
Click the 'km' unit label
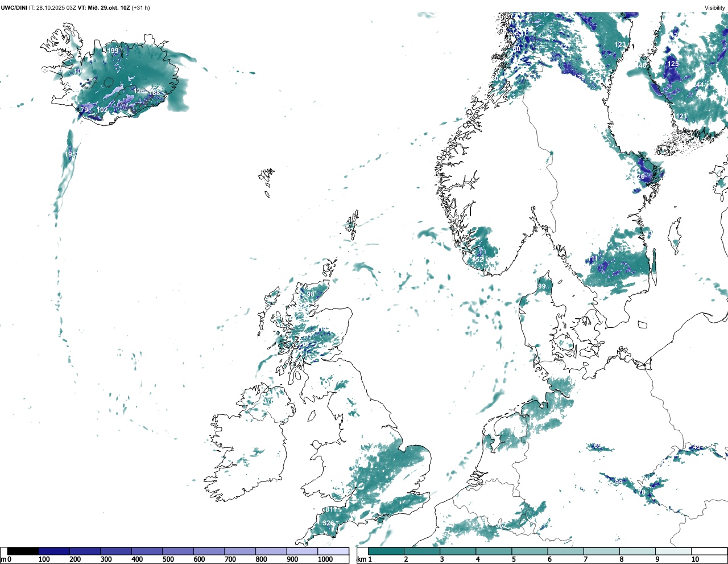coord(361,559)
